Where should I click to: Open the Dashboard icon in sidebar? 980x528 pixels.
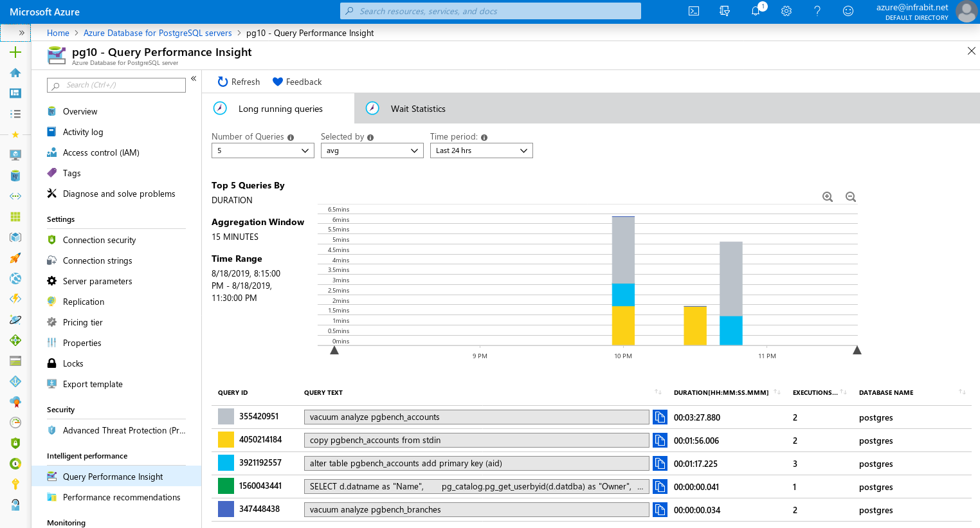[x=15, y=93]
